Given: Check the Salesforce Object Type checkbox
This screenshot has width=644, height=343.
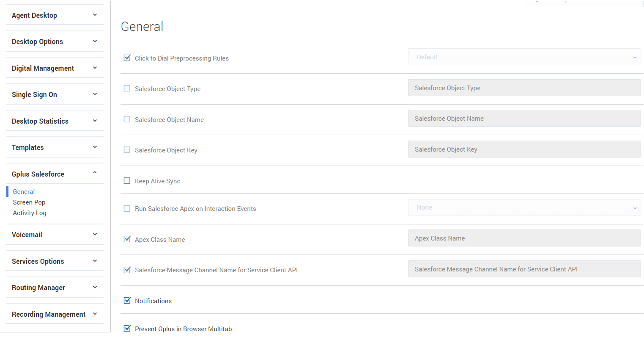Looking at the screenshot, I should point(127,89).
